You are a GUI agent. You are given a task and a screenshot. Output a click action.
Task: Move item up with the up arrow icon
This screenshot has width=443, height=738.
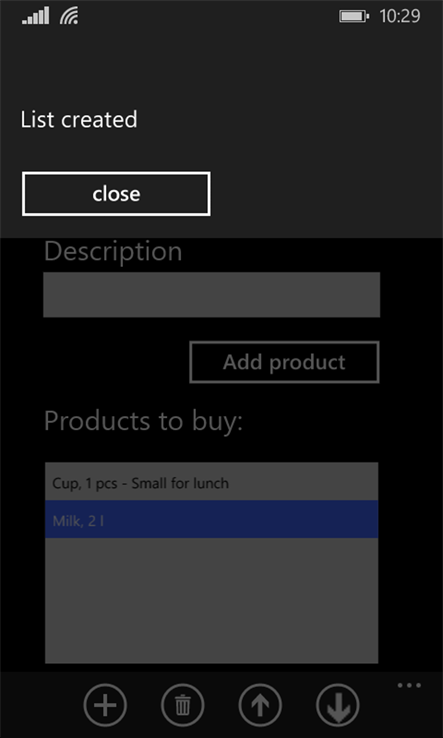(260, 705)
